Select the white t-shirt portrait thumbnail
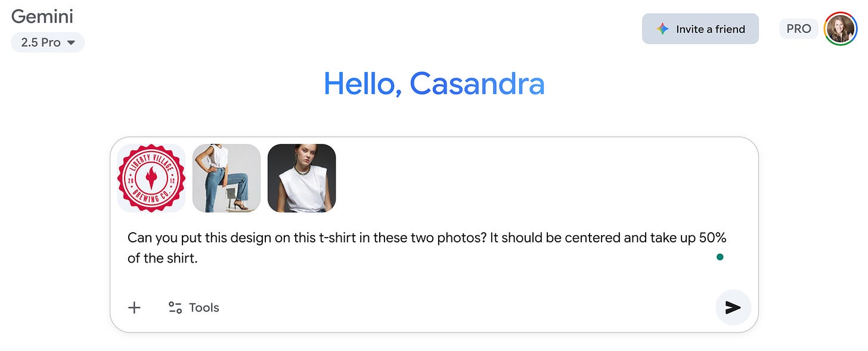 coord(302,177)
